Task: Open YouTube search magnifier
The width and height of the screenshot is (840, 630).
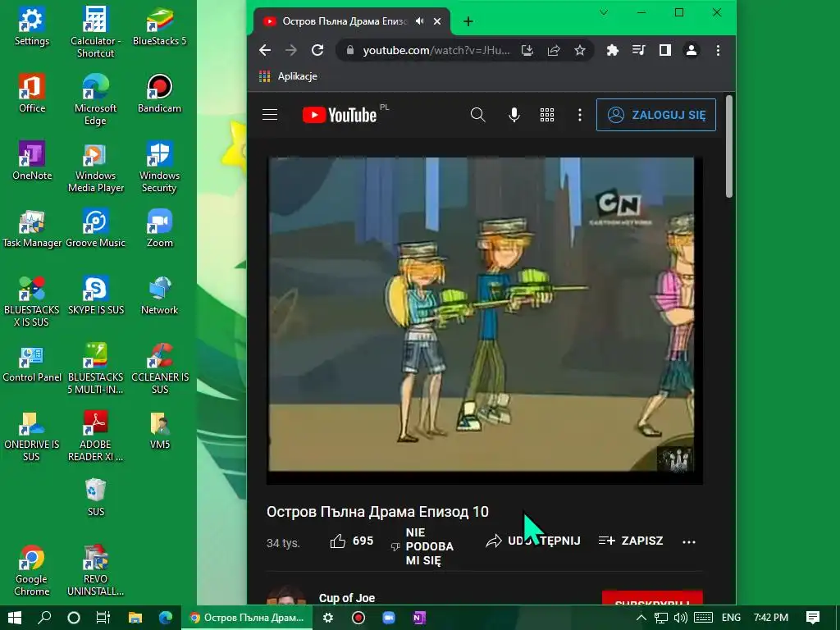Action: pyautogui.click(x=477, y=115)
